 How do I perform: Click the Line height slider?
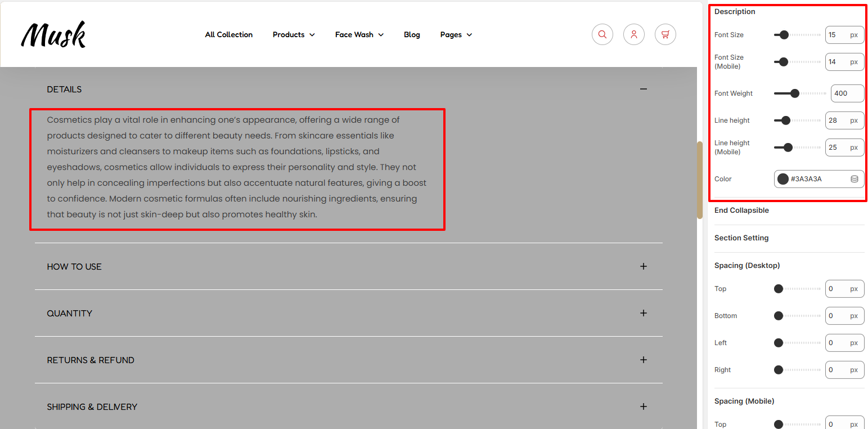pyautogui.click(x=797, y=120)
